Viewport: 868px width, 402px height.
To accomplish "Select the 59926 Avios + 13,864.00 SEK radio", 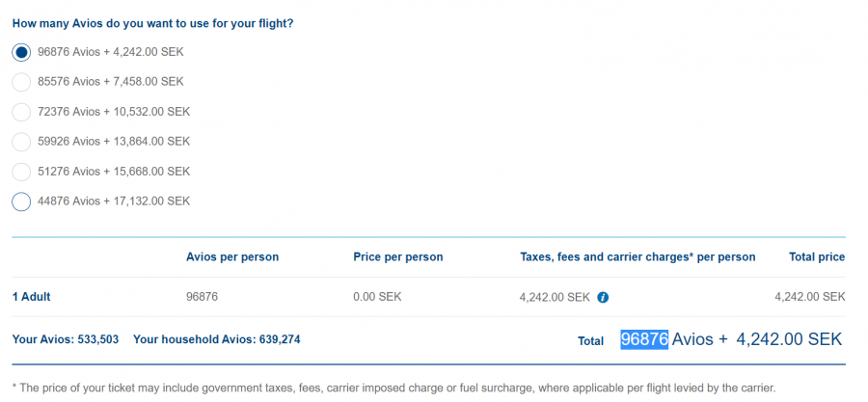I will pos(21,142).
